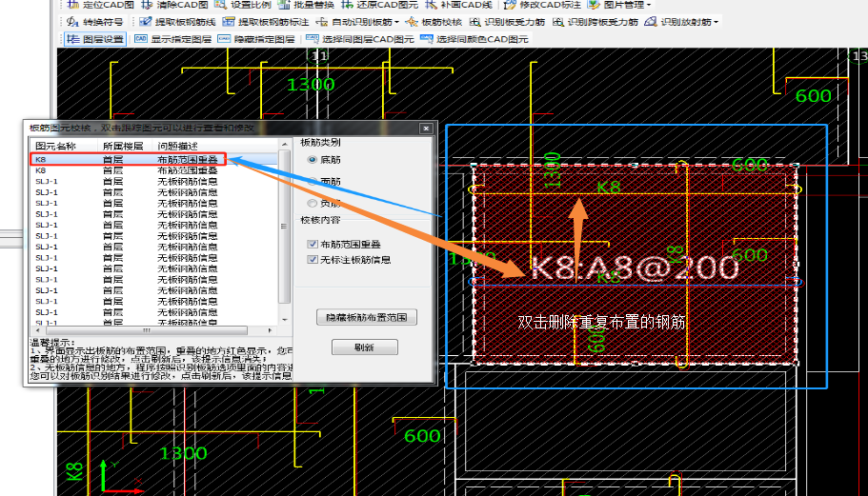The height and width of the screenshot is (496, 868).
Task: Select the 识别板受力筋 tool
Action: click(x=507, y=22)
